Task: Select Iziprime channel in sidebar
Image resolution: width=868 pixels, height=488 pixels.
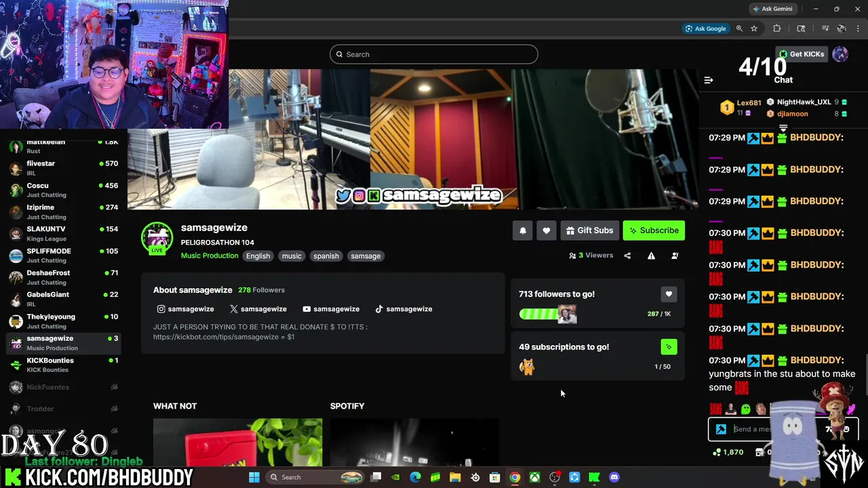Action: 64,211
